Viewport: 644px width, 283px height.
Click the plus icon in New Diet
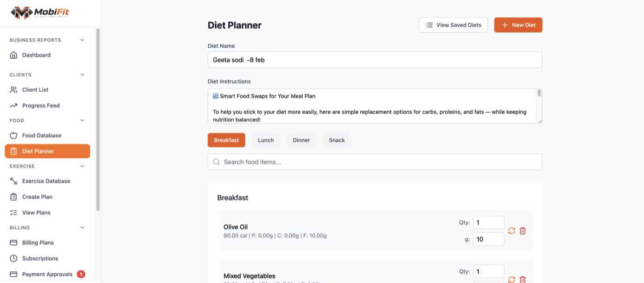(505, 25)
